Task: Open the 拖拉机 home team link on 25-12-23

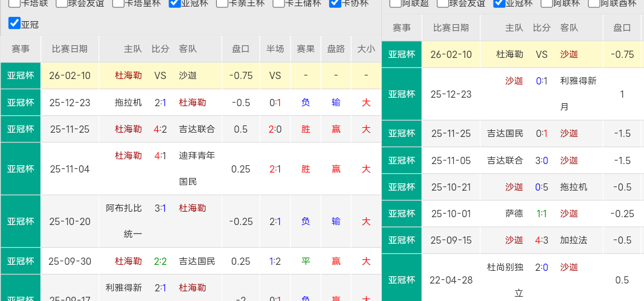Action: coord(128,103)
